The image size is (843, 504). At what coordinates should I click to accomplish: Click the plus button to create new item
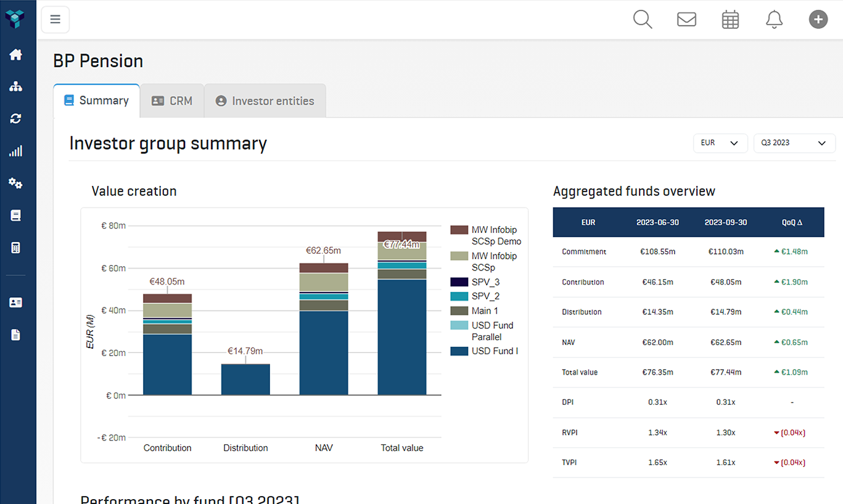(x=818, y=19)
